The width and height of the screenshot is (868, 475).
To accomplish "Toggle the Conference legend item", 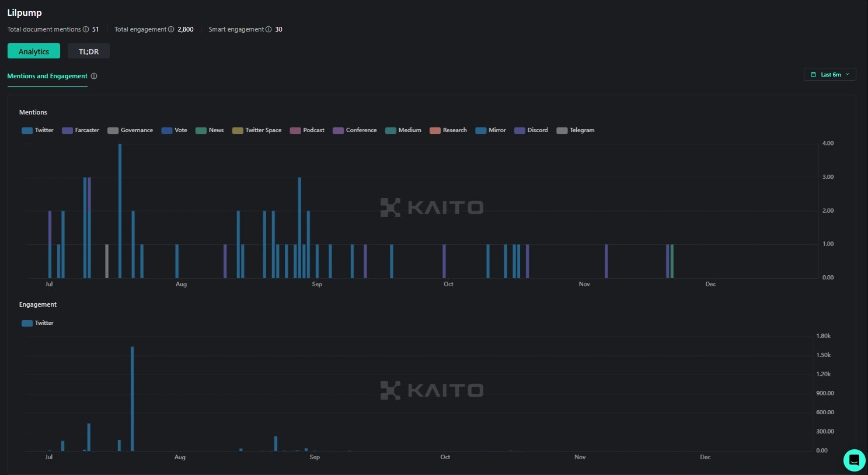I will click(x=355, y=130).
